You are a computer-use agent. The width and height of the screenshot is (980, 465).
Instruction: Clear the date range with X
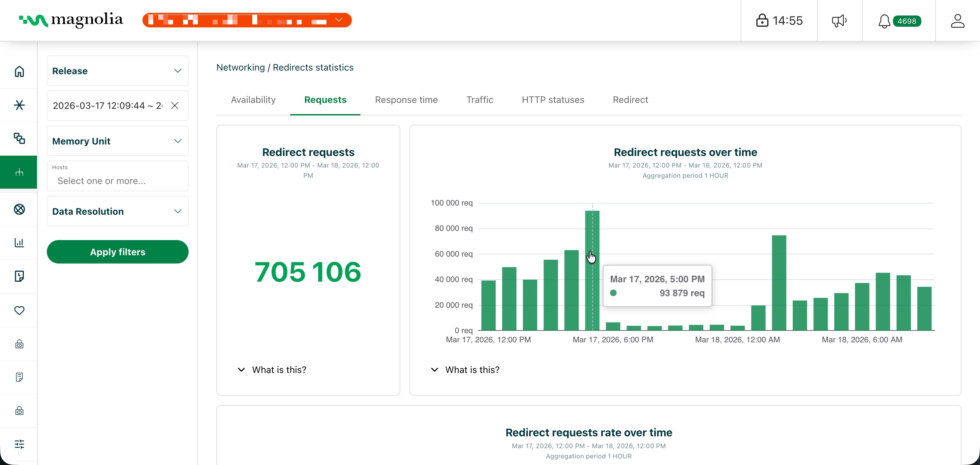175,106
